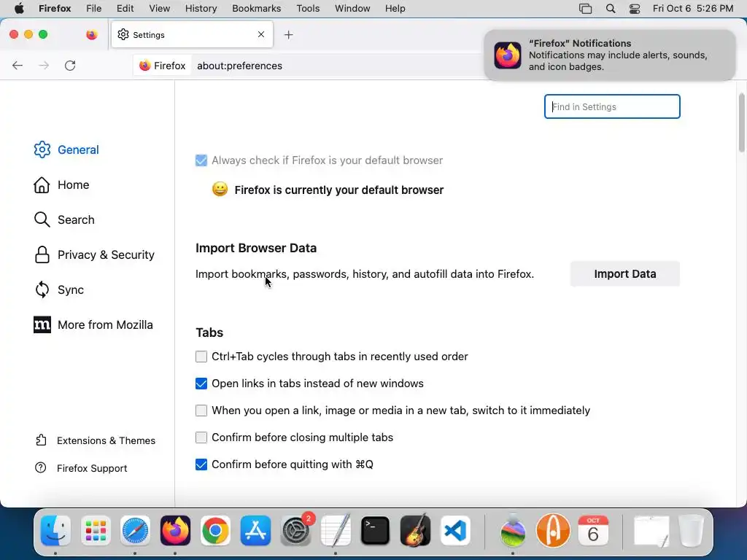Enable switch to new tab immediately checkbox
Screen dimensions: 747x560
coord(201,411)
